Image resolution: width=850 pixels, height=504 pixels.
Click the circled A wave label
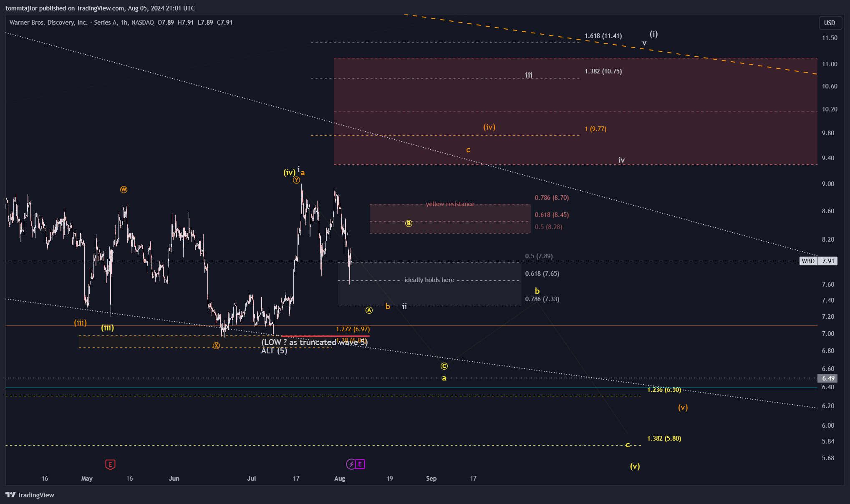click(369, 310)
